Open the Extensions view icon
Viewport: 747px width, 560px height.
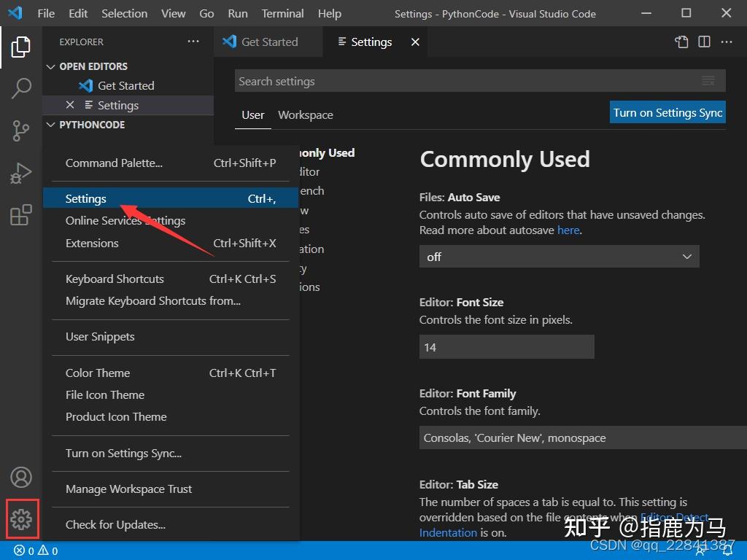pos(21,215)
